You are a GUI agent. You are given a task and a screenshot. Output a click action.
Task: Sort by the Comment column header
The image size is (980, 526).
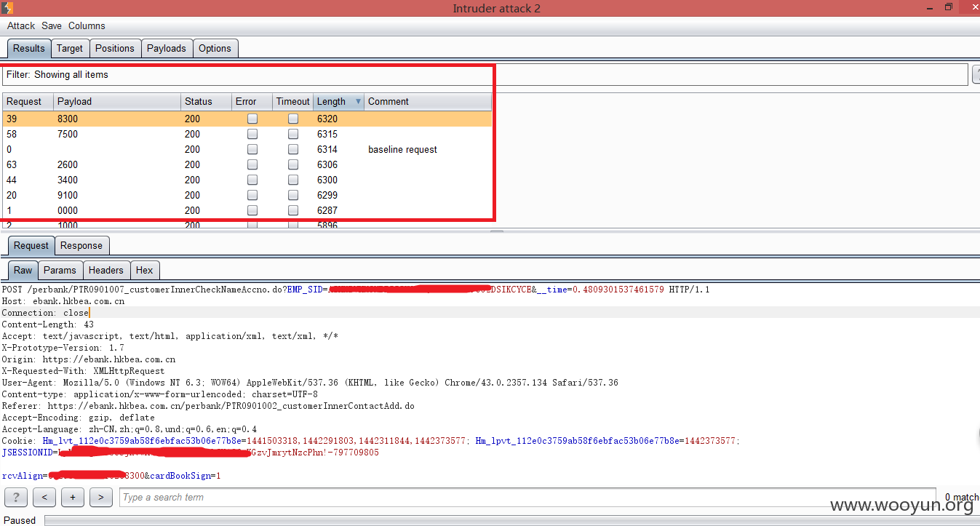(428, 101)
